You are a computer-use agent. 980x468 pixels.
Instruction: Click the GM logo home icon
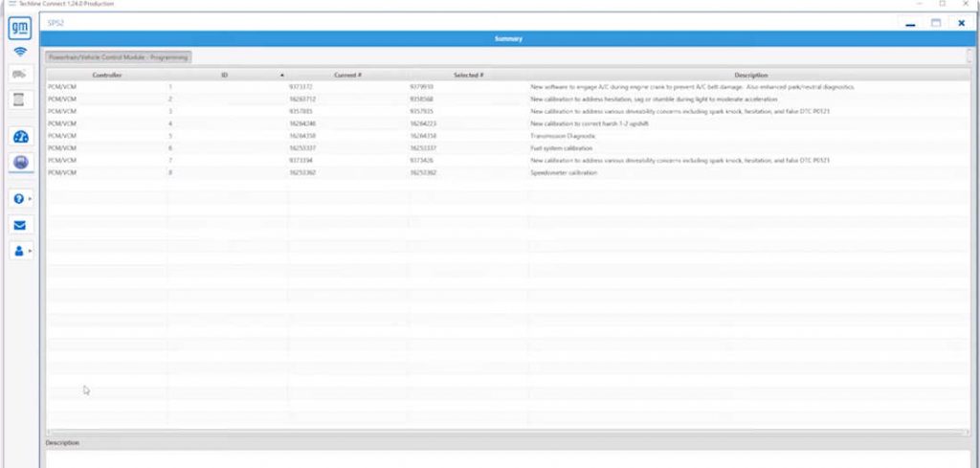click(20, 28)
